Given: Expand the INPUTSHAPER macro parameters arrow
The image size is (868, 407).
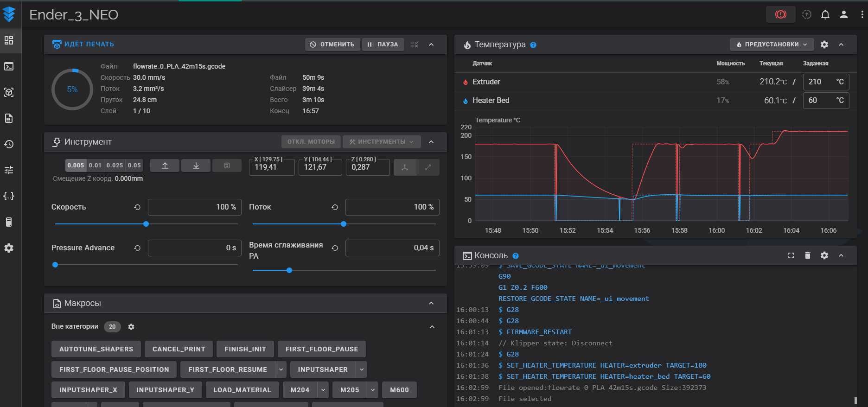Looking at the screenshot, I should pyautogui.click(x=362, y=369).
